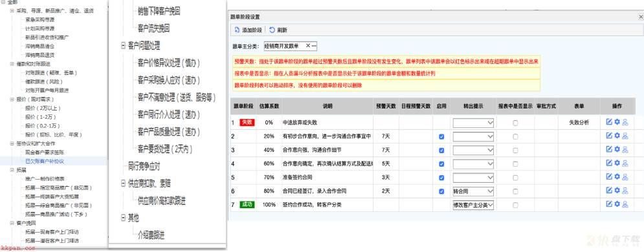Check 报表中是否显示 for the 20% row

coord(515,137)
